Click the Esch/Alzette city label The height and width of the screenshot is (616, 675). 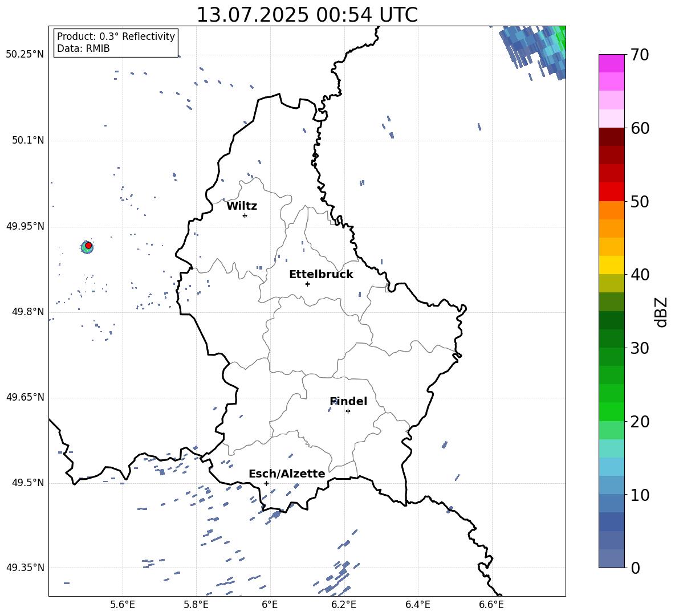(x=287, y=474)
